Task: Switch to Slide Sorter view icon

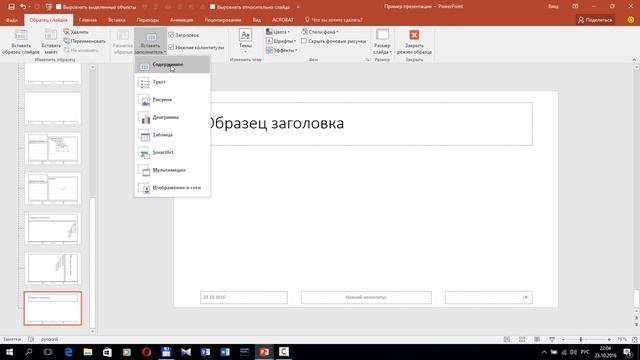Action: pos(522,340)
